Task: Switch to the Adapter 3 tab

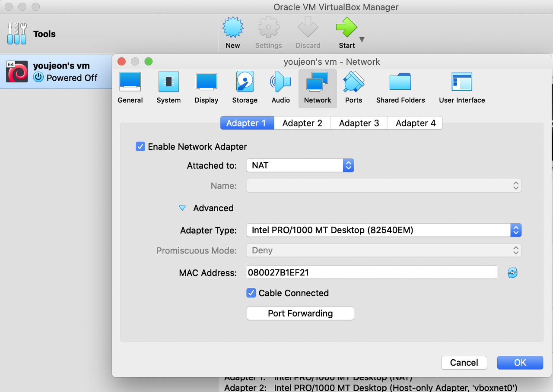Action: coord(359,123)
